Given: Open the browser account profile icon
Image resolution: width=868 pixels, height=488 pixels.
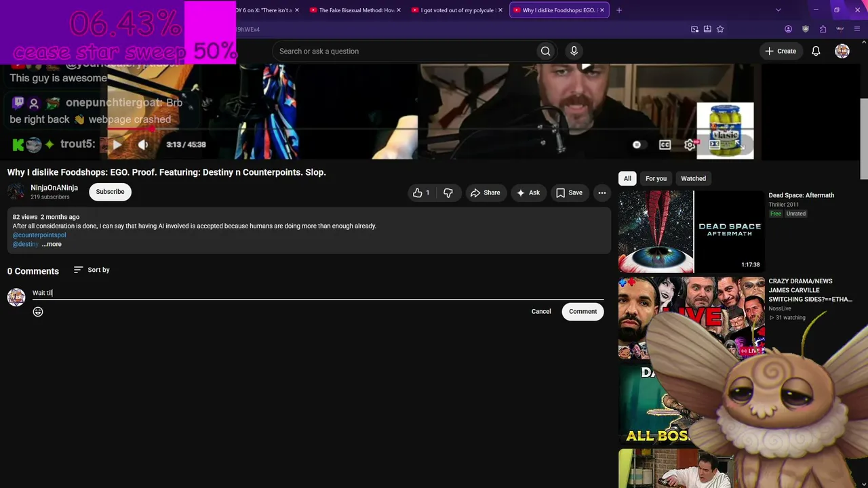Looking at the screenshot, I should (x=788, y=29).
